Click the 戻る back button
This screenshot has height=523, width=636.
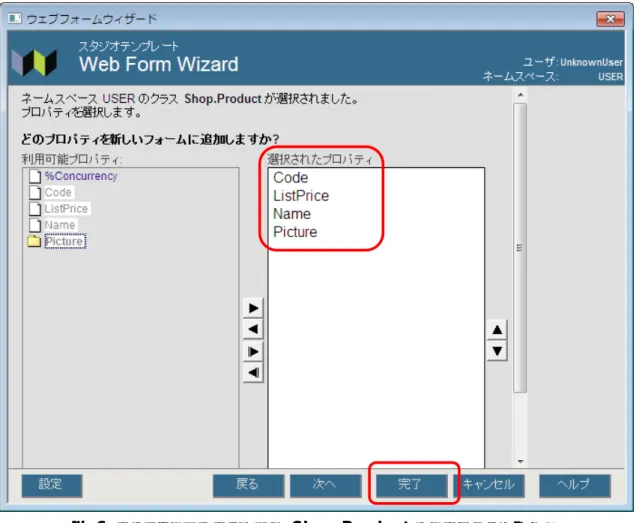point(248,485)
